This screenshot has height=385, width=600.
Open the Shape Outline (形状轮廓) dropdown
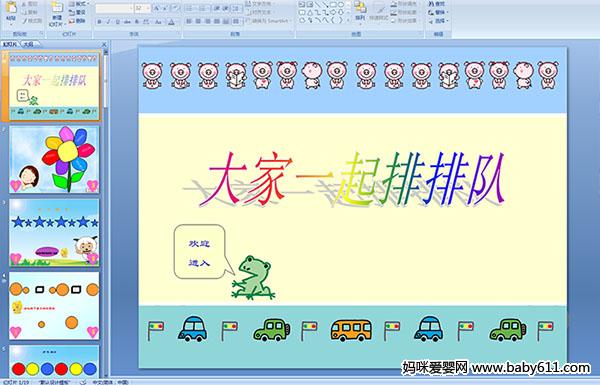[x=405, y=13]
